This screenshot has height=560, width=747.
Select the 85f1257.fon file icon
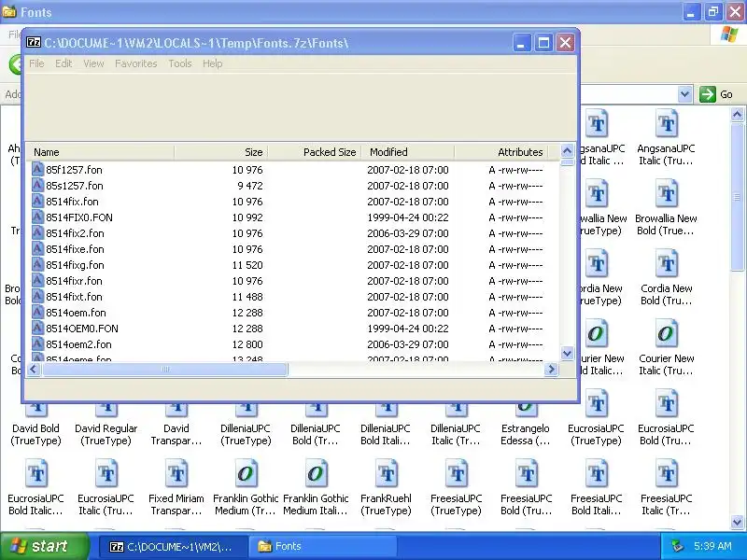37,170
